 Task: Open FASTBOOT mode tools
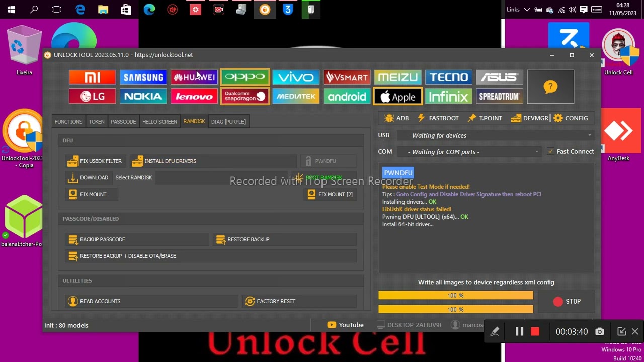click(x=437, y=118)
